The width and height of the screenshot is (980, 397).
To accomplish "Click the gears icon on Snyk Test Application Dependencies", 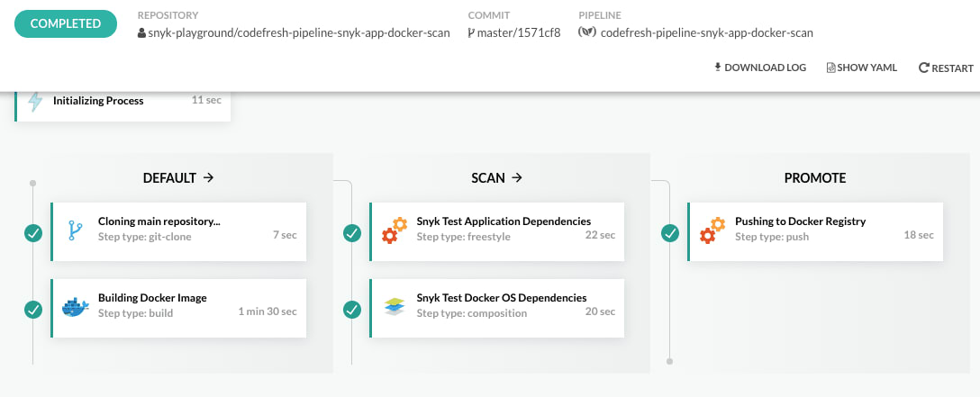I will pyautogui.click(x=395, y=230).
